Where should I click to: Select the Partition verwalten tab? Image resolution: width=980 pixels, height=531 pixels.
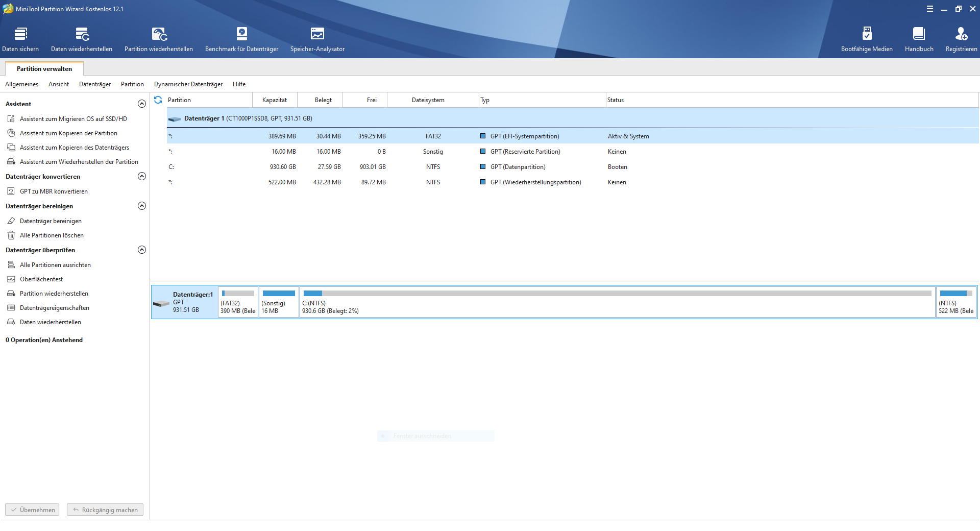click(44, 69)
